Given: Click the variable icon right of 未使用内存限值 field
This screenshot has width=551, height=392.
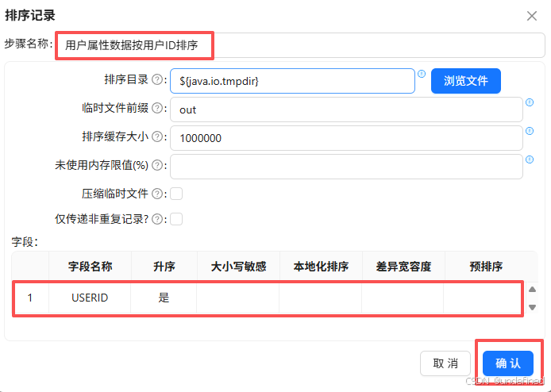Looking at the screenshot, I should click(530, 159).
